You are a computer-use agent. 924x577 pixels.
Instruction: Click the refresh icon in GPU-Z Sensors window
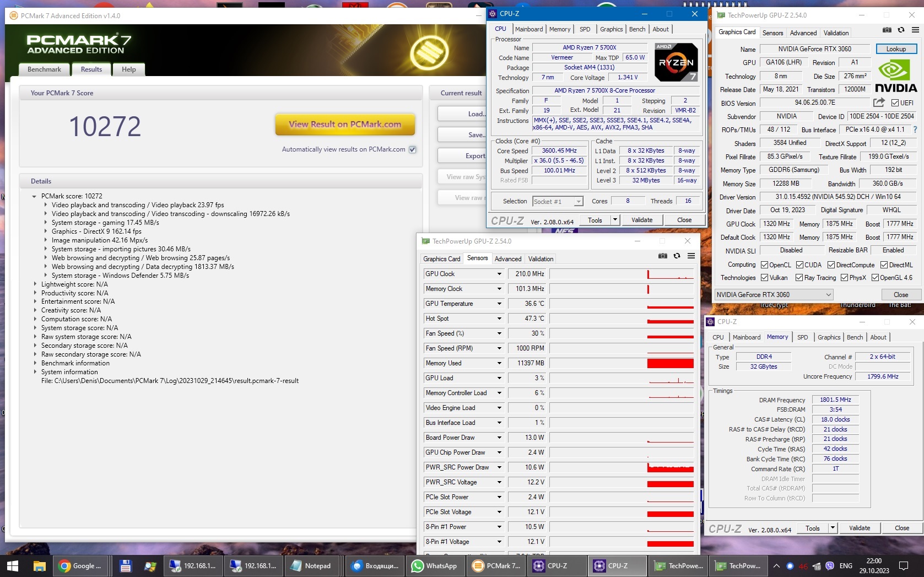click(677, 256)
